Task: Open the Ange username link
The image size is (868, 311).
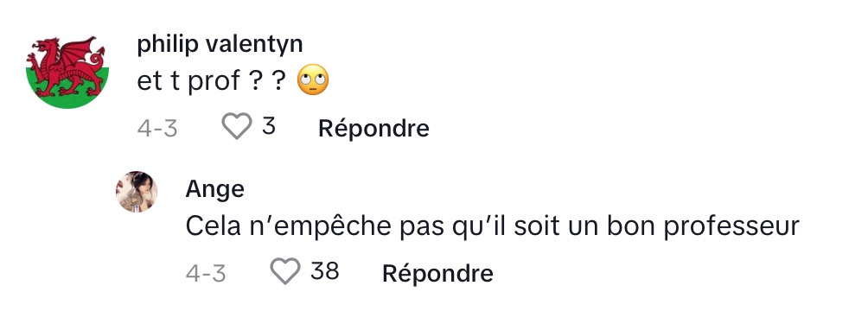Action: click(x=214, y=190)
